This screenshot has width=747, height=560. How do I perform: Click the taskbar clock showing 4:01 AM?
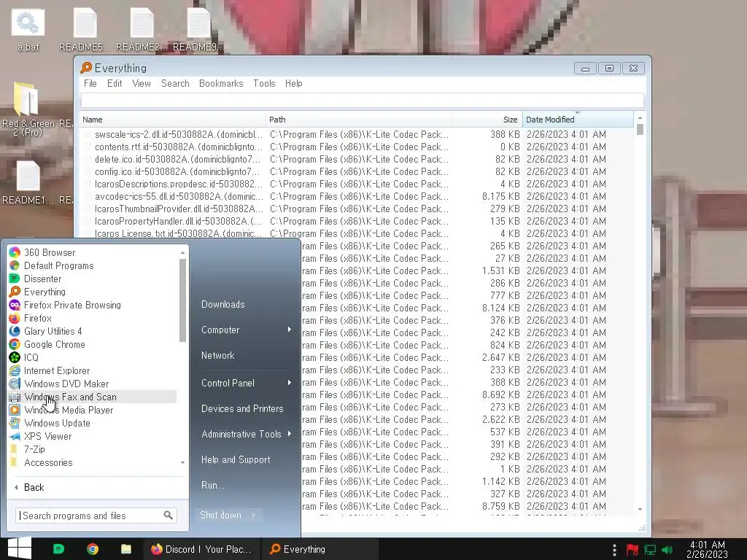coord(707,549)
